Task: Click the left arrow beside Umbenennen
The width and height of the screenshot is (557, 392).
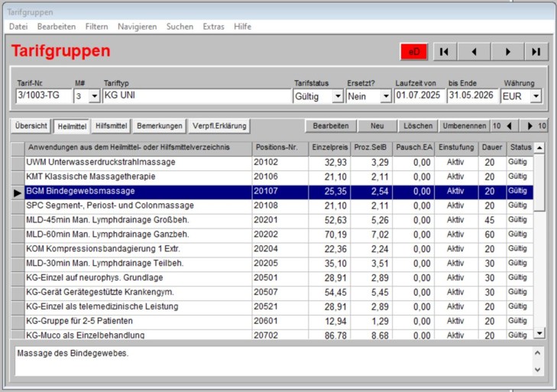Action: click(x=510, y=125)
